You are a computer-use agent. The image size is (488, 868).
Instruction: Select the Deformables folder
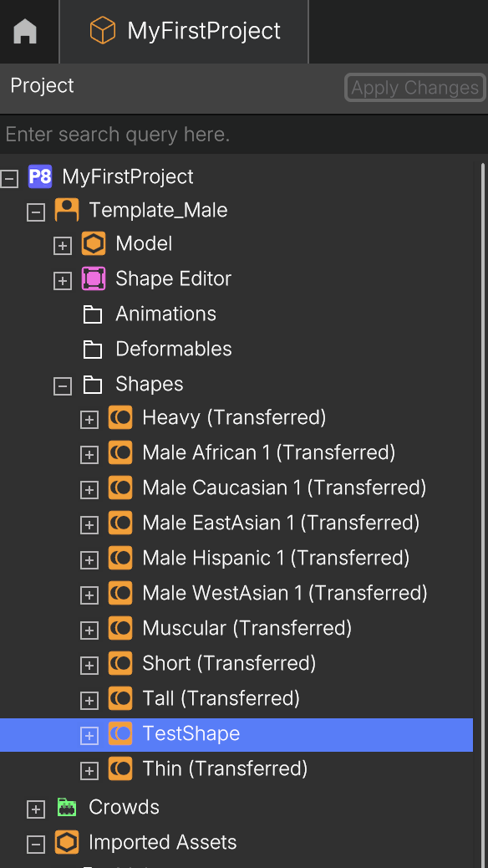[173, 350]
